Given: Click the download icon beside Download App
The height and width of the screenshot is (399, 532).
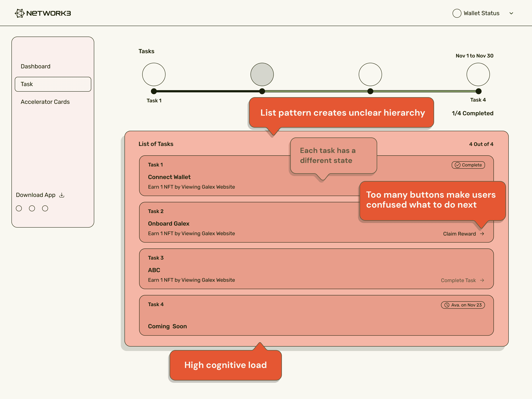Looking at the screenshot, I should [x=62, y=195].
